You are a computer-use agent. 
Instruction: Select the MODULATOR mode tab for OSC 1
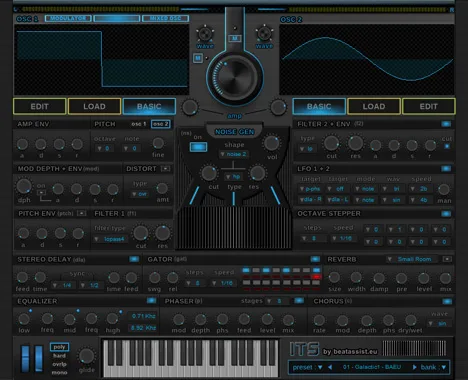[x=68, y=18]
